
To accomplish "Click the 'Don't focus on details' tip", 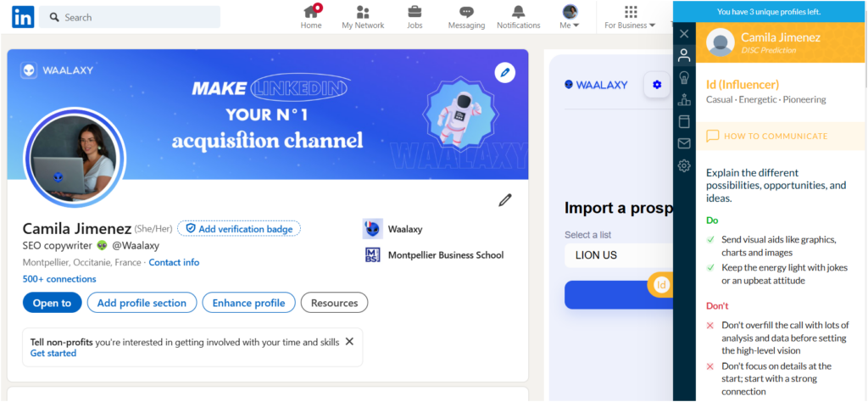I will click(776, 379).
